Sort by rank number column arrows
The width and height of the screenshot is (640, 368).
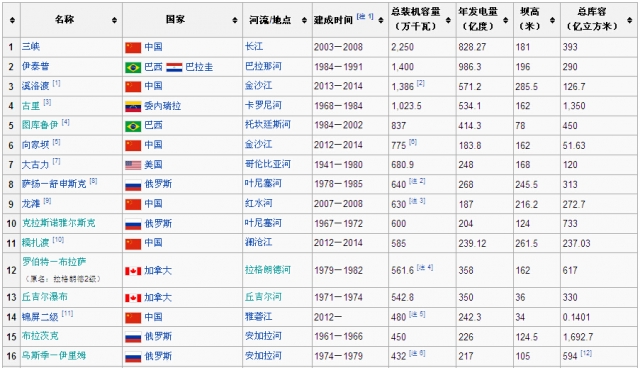(x=12, y=20)
